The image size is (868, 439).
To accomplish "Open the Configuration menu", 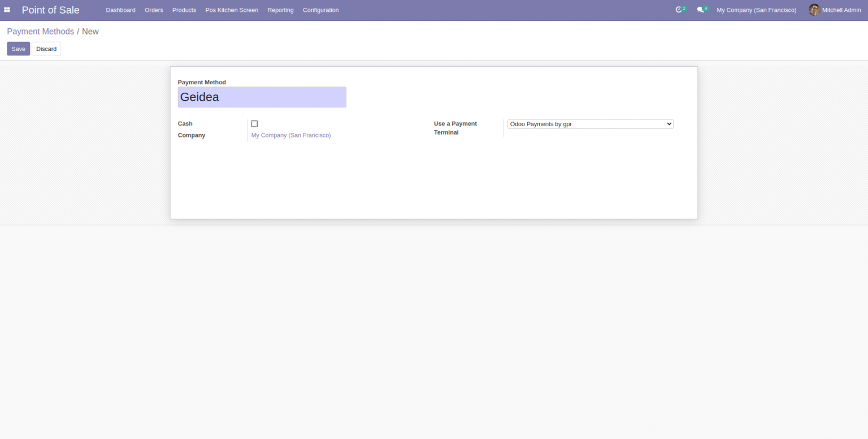I will [320, 10].
